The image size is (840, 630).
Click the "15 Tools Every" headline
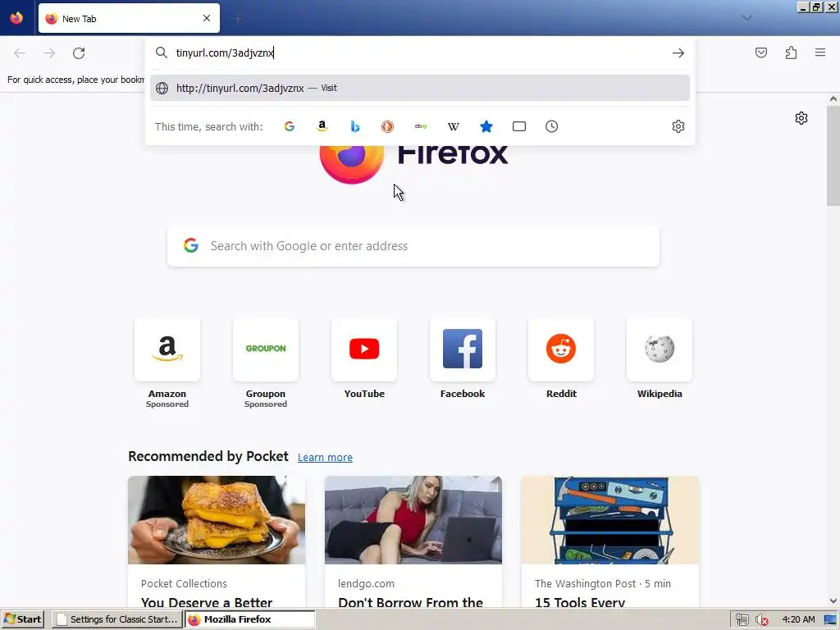580,602
